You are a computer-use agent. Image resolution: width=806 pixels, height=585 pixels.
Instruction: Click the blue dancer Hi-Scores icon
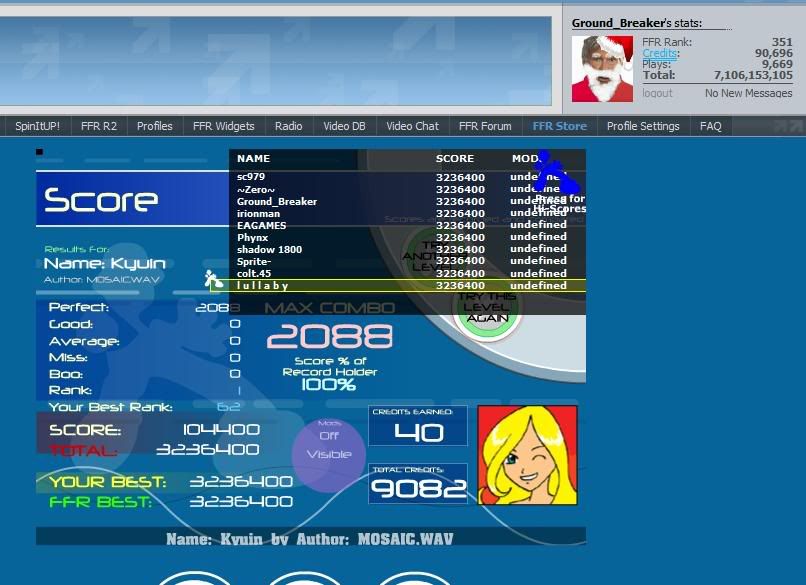(555, 174)
